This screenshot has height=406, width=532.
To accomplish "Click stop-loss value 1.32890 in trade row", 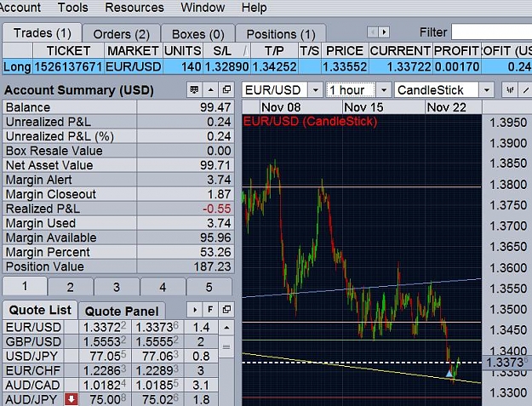I will 226,67.
